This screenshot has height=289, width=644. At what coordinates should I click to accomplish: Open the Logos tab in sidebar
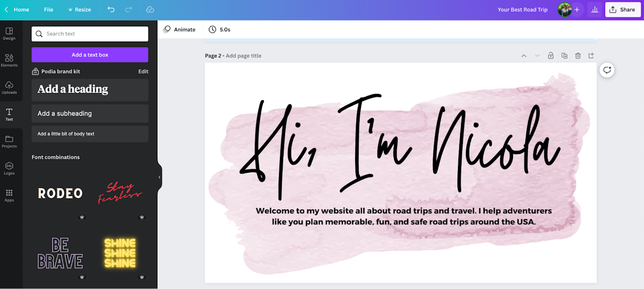tap(9, 169)
